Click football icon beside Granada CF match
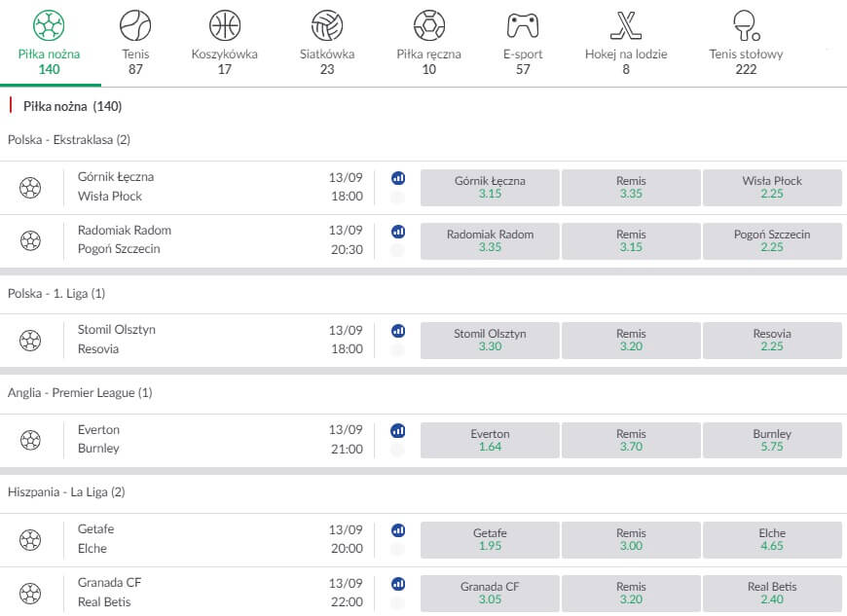The width and height of the screenshot is (847, 616). pos(30,594)
